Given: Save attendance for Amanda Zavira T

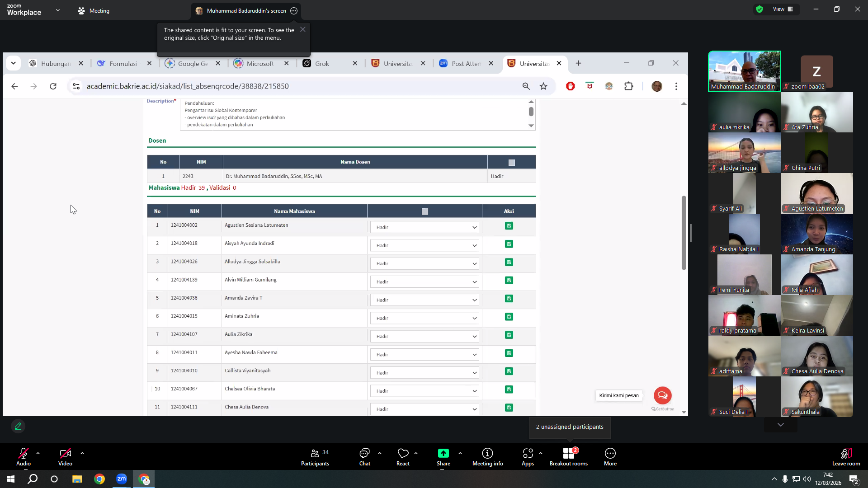Looking at the screenshot, I should coord(509,298).
